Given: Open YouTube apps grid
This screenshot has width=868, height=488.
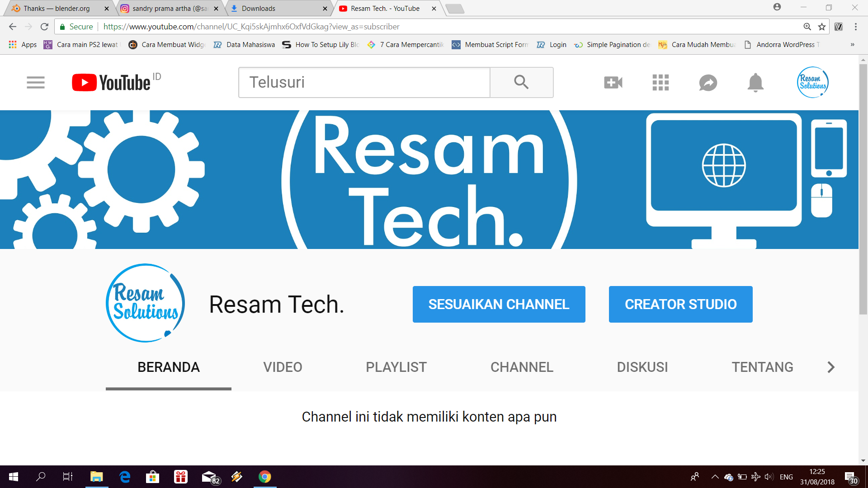Looking at the screenshot, I should click(660, 83).
